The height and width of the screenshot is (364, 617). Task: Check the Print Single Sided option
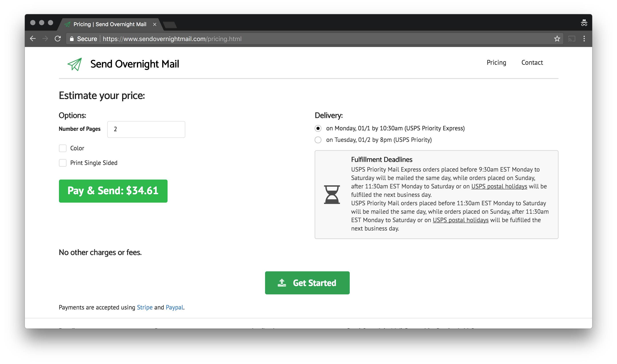pos(63,163)
